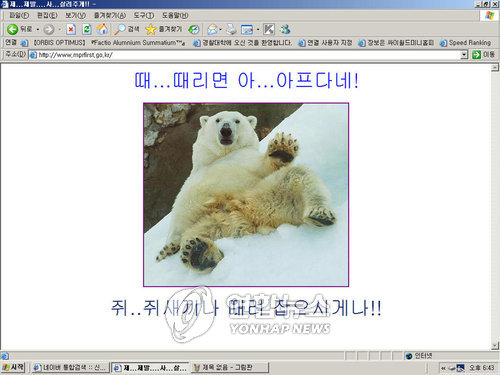This screenshot has height=375, width=500.
Task: Open the 경찰대학에 오신 것을 환영합니다 link
Action: coord(243,43)
